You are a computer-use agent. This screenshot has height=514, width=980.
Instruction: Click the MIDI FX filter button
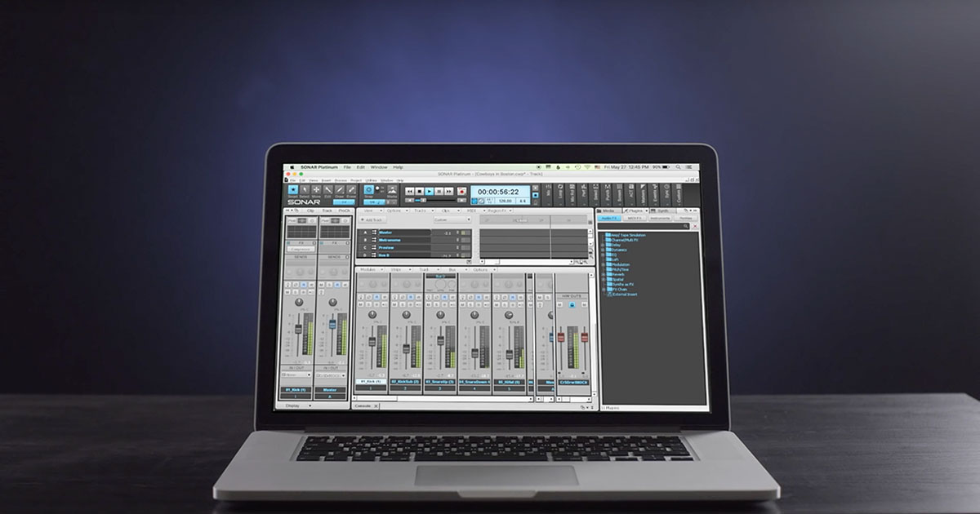pyautogui.click(x=635, y=218)
